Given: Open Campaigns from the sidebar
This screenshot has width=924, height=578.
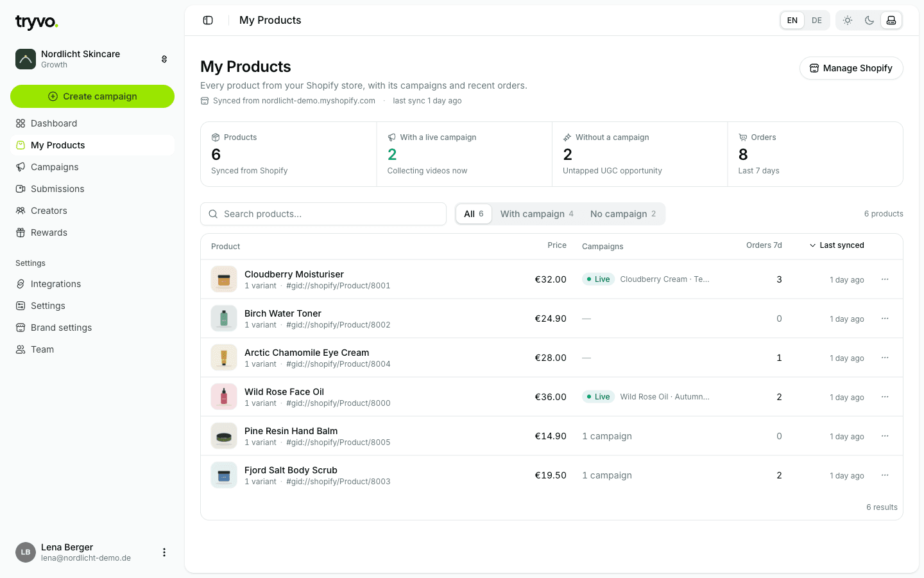Looking at the screenshot, I should click(92, 167).
